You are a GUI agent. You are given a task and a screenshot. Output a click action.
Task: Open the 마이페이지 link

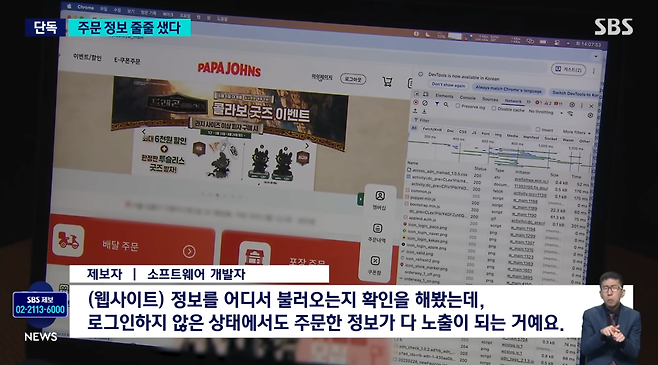[x=321, y=77]
